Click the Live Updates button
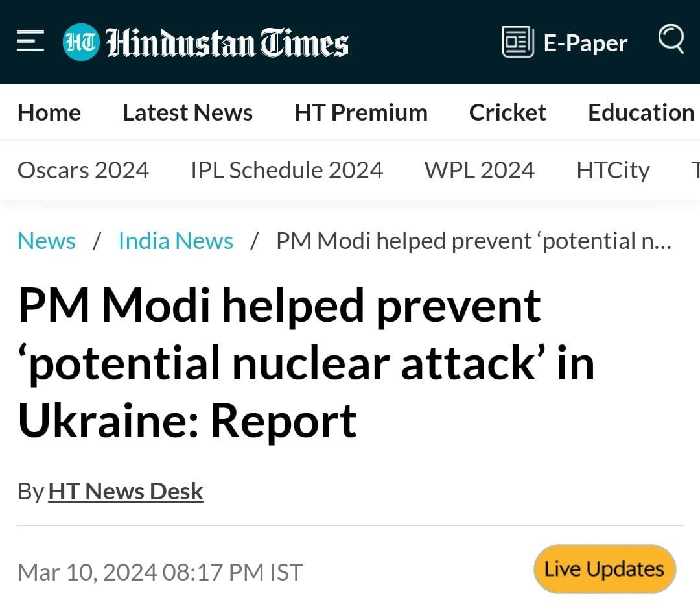Screen dimensions: 700x611 604,569
